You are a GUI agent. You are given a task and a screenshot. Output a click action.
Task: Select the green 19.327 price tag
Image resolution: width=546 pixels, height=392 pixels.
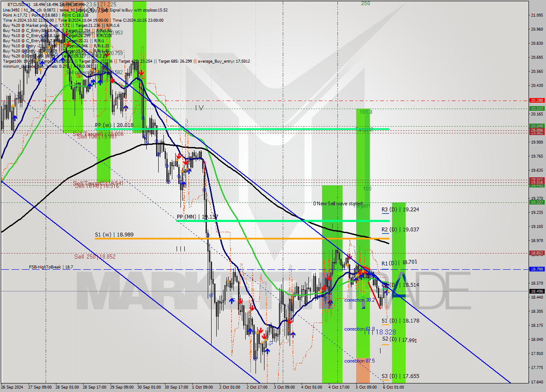[x=536, y=202]
